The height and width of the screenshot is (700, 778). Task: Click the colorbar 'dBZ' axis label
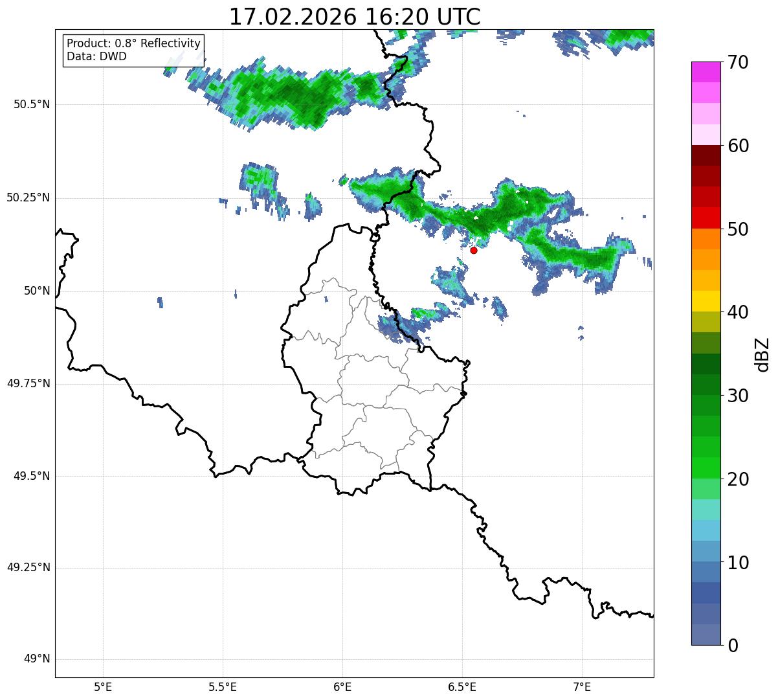point(762,354)
